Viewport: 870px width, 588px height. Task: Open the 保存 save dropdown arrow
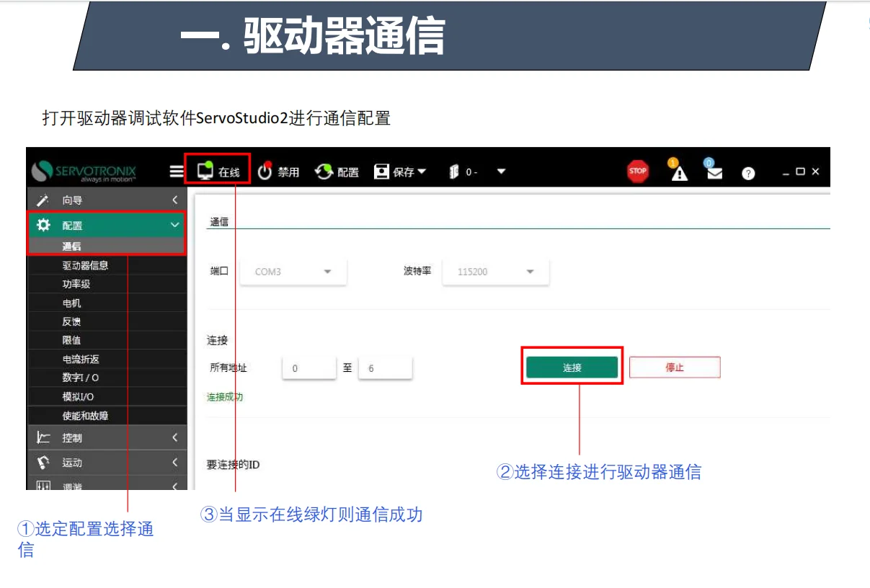(421, 171)
